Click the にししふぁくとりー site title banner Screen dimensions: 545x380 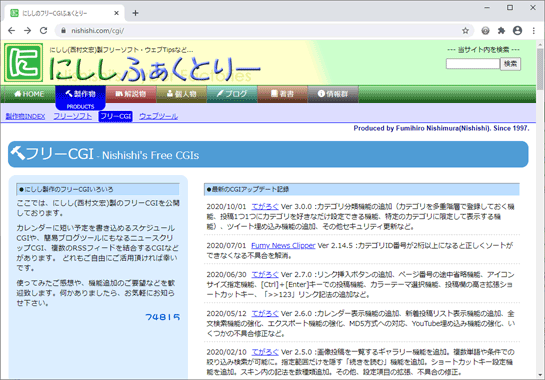(x=155, y=69)
